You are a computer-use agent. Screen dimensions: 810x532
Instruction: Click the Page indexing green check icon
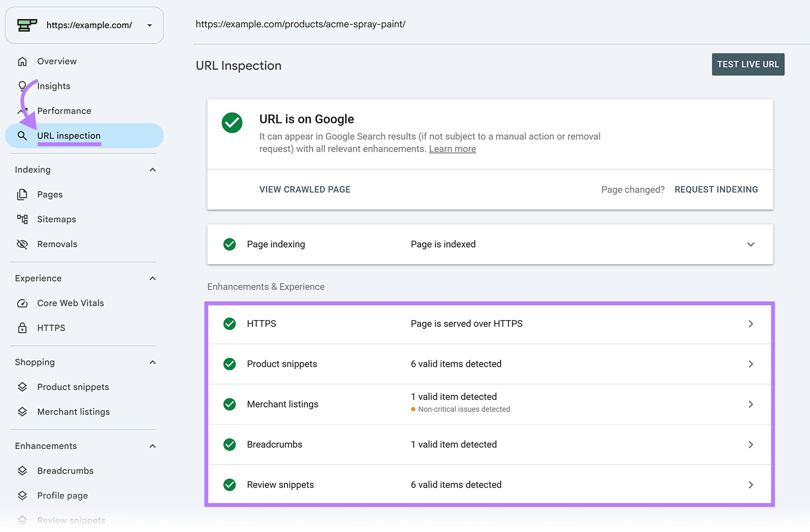(230, 244)
